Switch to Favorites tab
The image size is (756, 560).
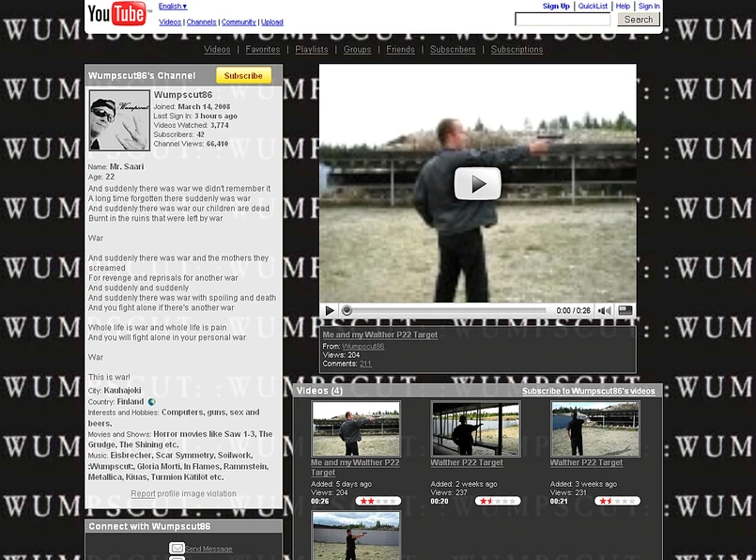point(262,50)
